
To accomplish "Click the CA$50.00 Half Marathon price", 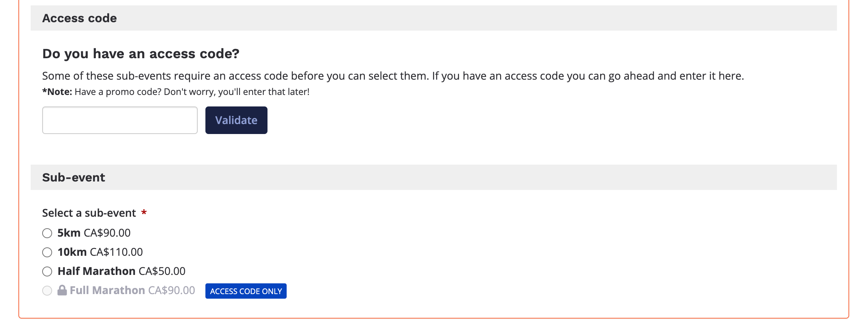I will [x=162, y=271].
